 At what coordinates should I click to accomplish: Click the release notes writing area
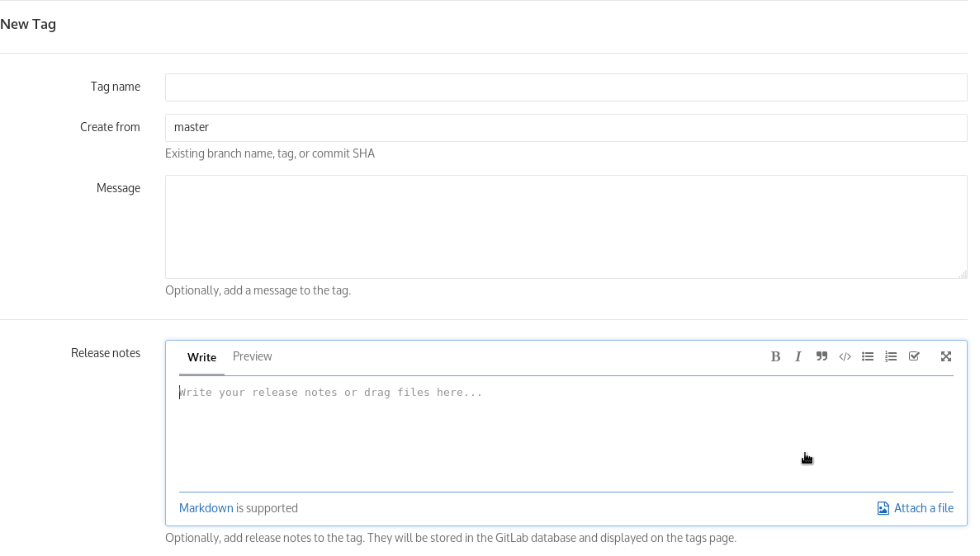[566, 429]
